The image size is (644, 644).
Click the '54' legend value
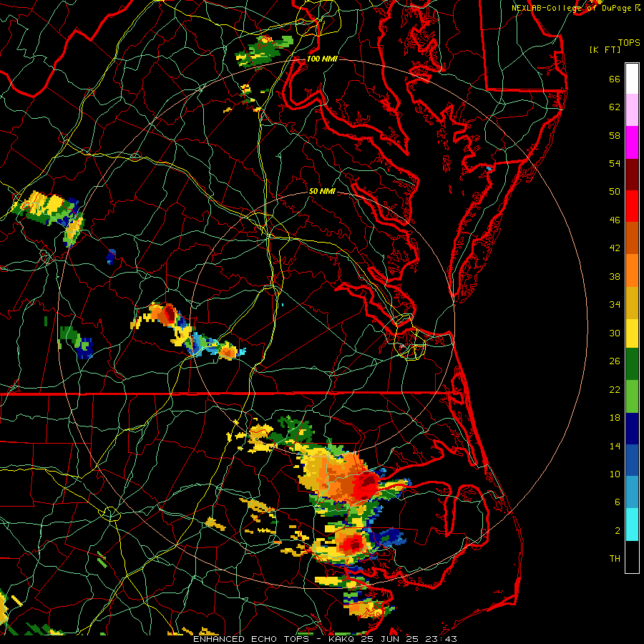pyautogui.click(x=615, y=163)
